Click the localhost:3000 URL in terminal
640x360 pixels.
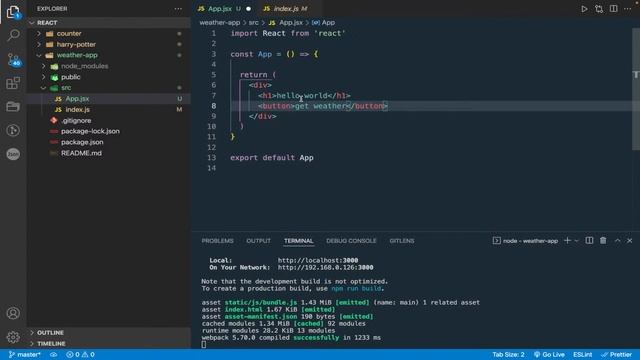point(318,260)
